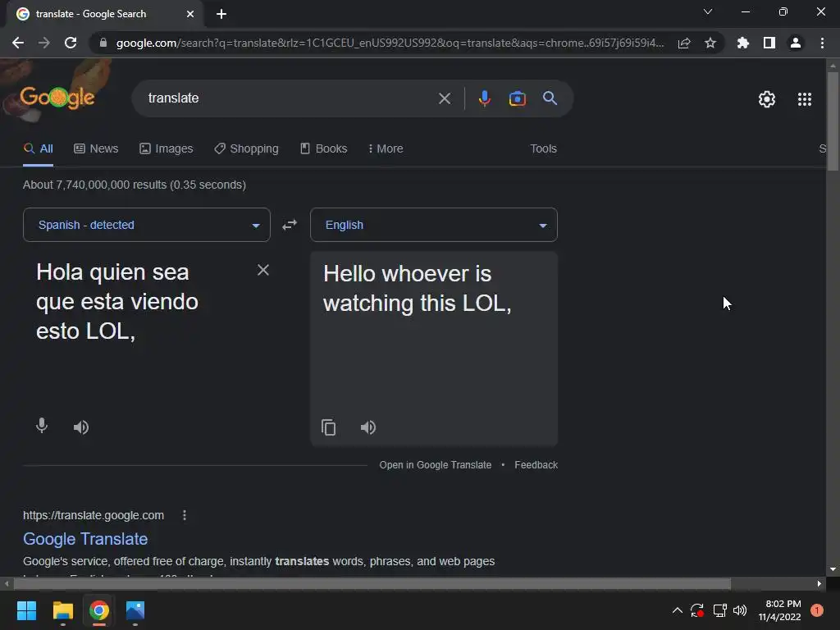
Task: Open the Spanish - detected language dropdown
Action: 147,225
